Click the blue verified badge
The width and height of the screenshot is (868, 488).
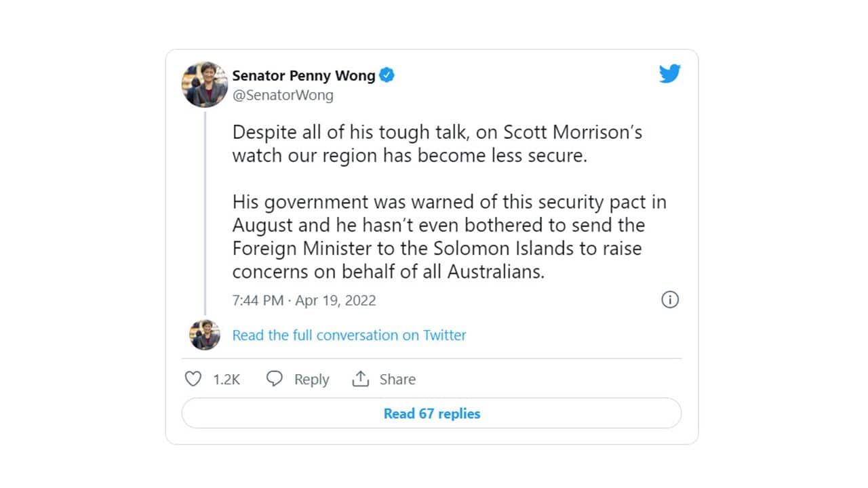[x=387, y=75]
